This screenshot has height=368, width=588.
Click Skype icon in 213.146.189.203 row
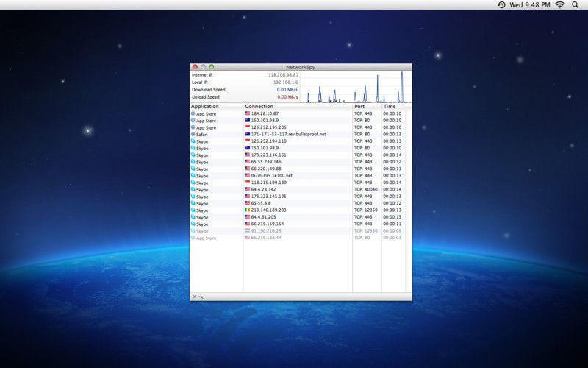pos(193,210)
